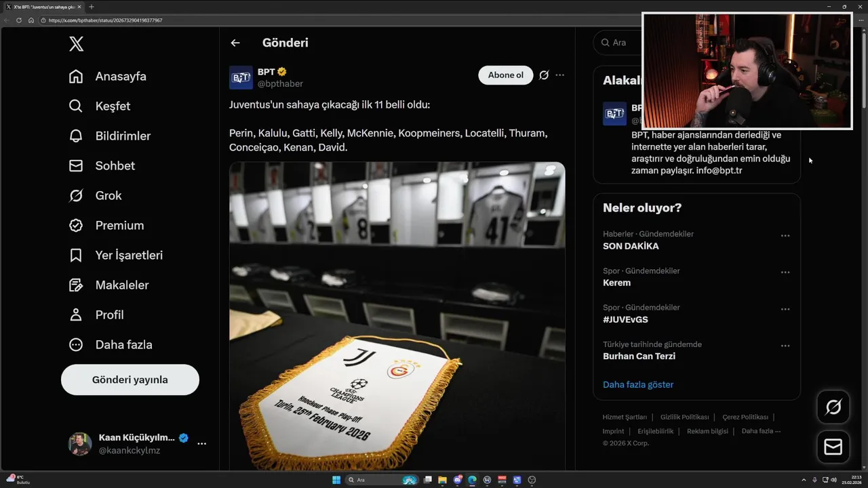Open Grok from the sidebar
Image resolution: width=868 pixels, height=488 pixels.
click(95, 196)
